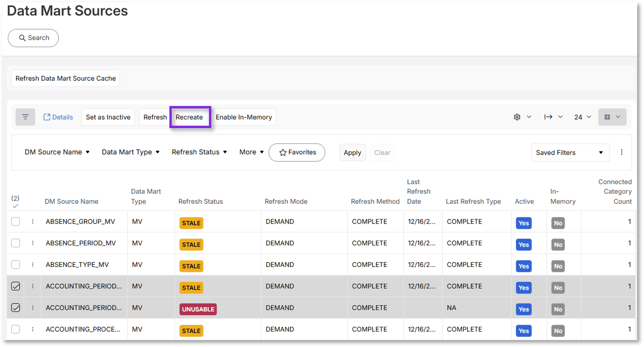This screenshot has width=644, height=347.
Task: Open row actions for the UNUSABLE row
Action: coord(33,308)
